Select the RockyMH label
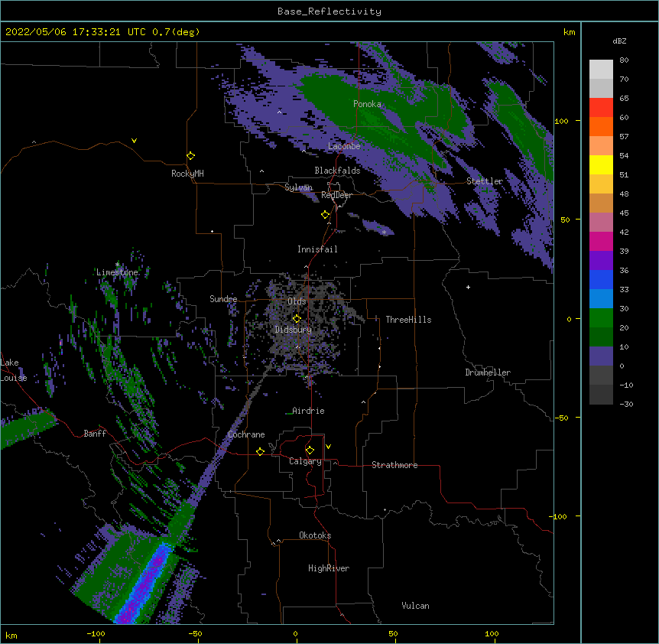Viewport: 659px width, 644px height. [x=187, y=174]
